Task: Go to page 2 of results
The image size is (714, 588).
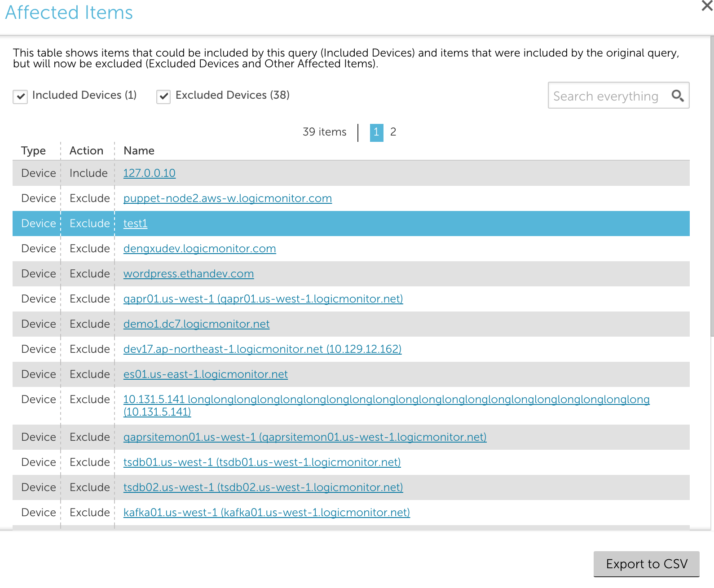Action: (x=393, y=132)
